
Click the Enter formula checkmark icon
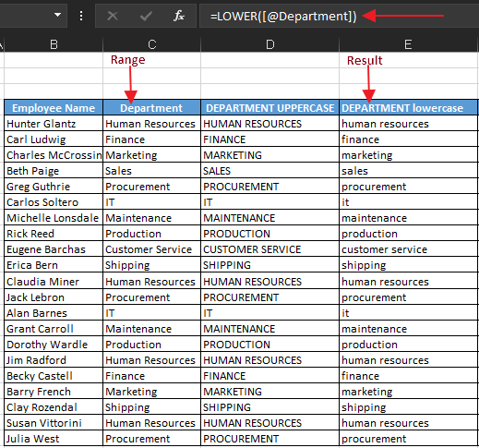pos(146,16)
